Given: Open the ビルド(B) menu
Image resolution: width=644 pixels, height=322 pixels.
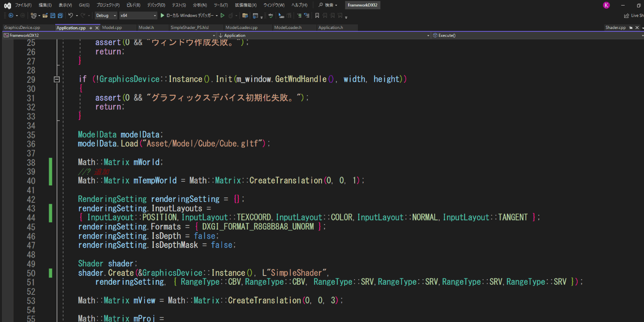Looking at the screenshot, I should pyautogui.click(x=133, y=5).
